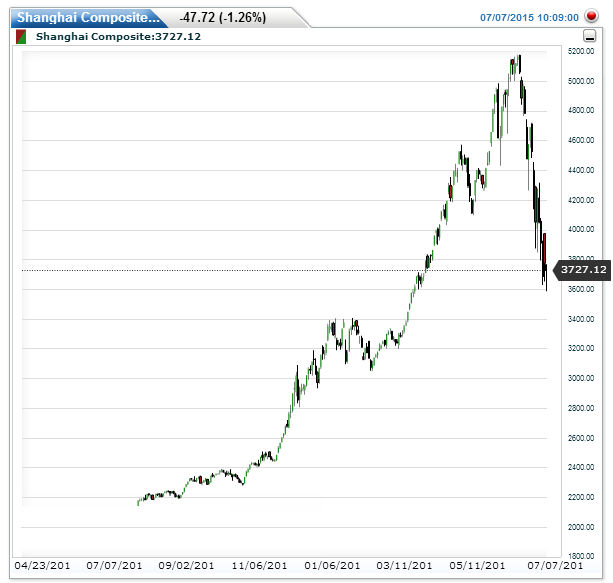Click the 4600.00 y-axis label
The image size is (613, 583).
point(581,140)
